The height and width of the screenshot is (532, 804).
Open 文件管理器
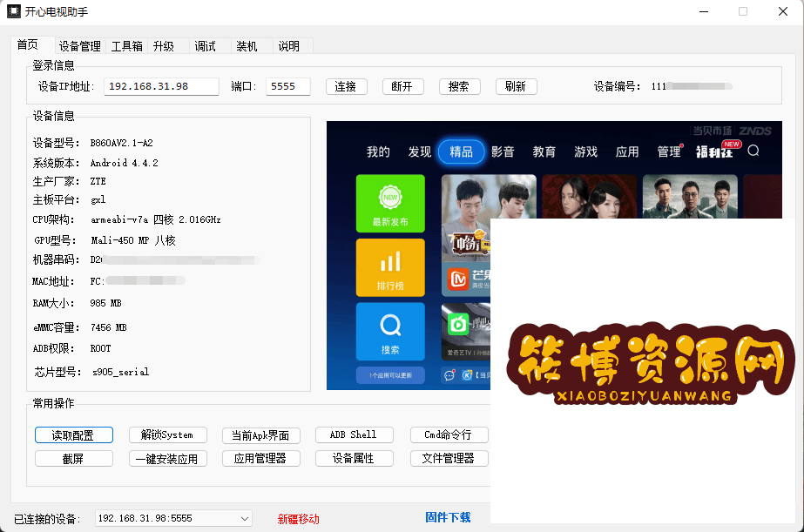pyautogui.click(x=449, y=458)
